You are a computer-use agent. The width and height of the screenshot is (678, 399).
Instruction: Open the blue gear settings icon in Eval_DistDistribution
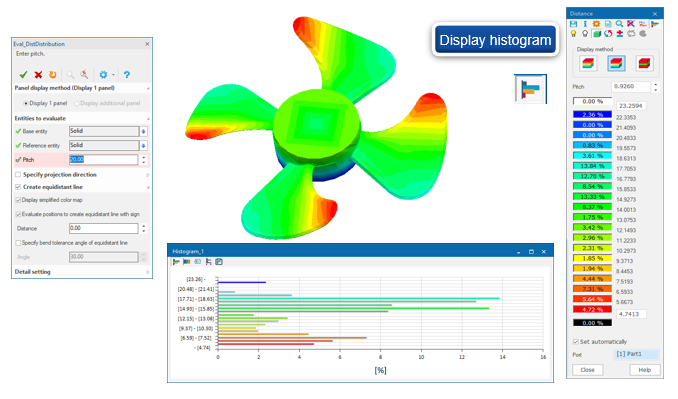103,75
